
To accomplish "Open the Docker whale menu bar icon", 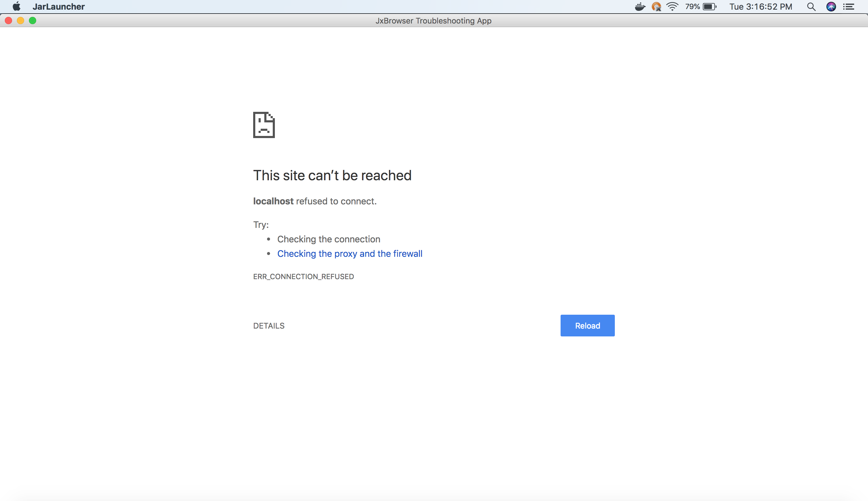I will pyautogui.click(x=640, y=7).
